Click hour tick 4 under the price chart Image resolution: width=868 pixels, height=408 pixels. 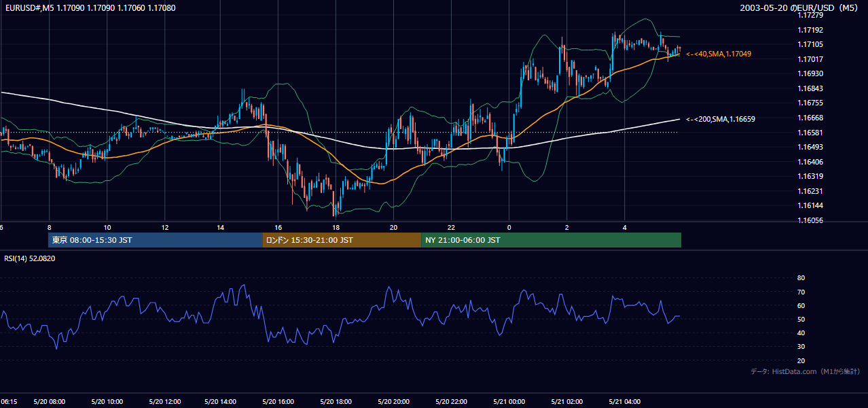click(624, 227)
